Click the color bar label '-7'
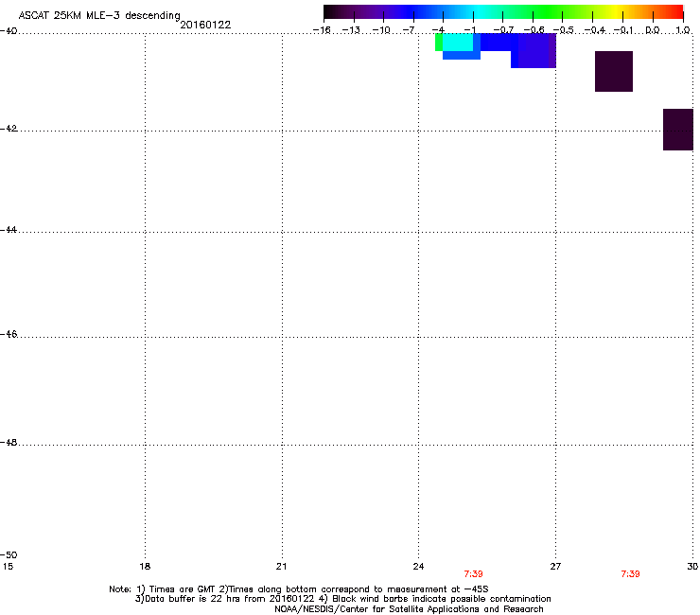Screen dimensions: 700x615 tap(410, 30)
